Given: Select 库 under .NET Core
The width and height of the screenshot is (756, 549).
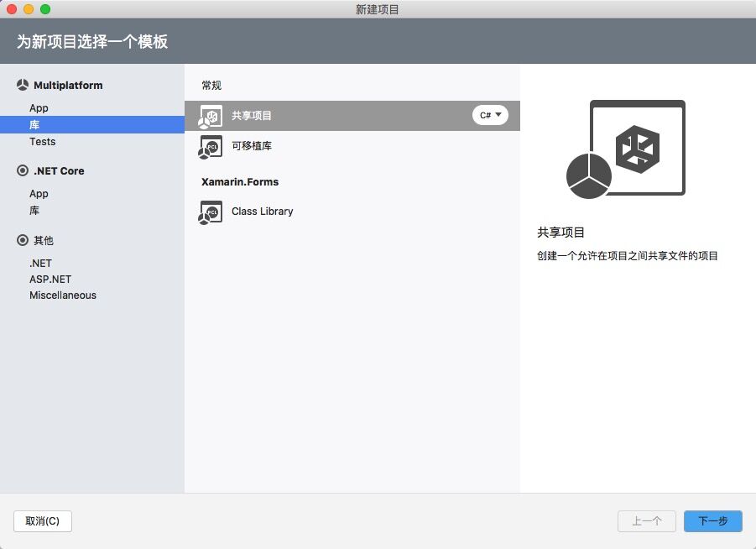Looking at the screenshot, I should (x=34, y=211).
